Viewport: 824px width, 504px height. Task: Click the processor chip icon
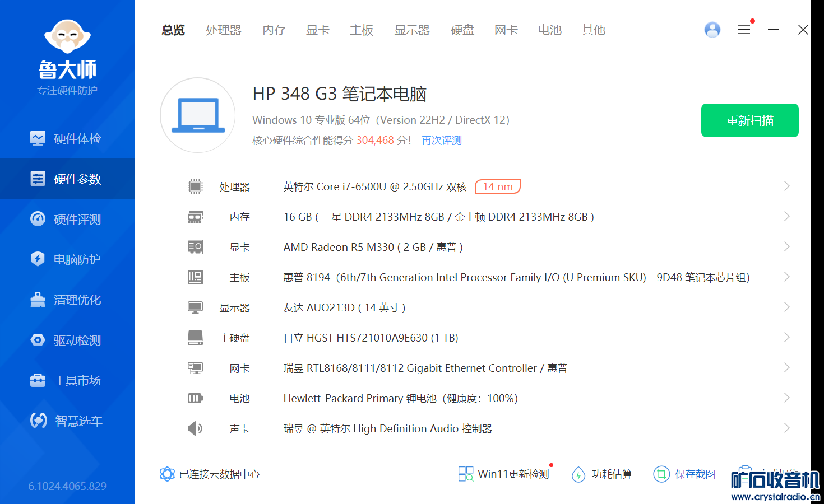tap(195, 186)
